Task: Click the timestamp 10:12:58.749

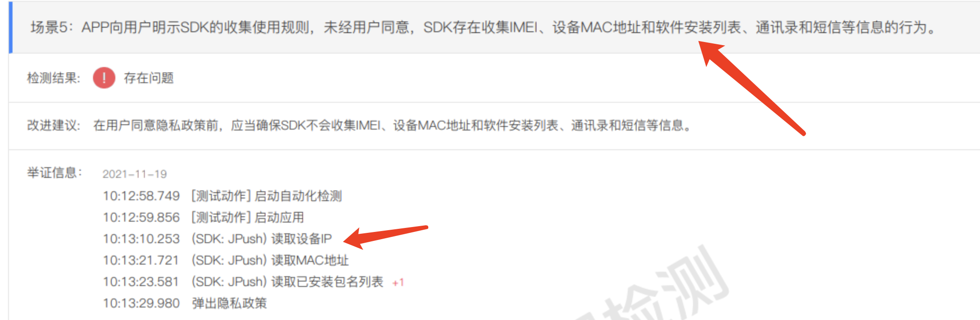Action: tap(141, 196)
